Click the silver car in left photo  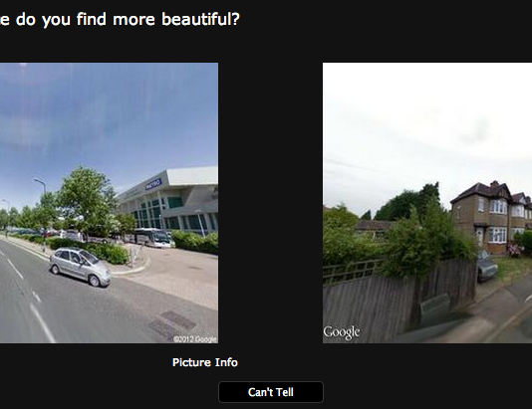[x=81, y=267]
